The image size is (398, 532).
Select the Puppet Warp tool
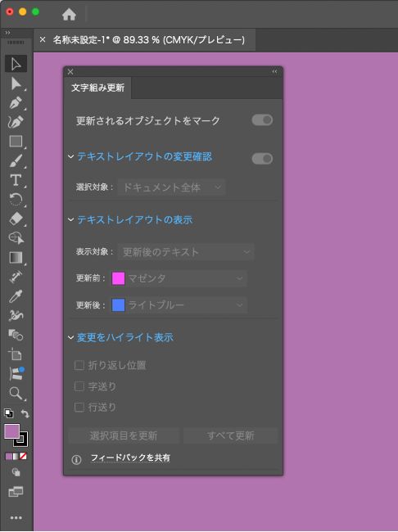16,277
